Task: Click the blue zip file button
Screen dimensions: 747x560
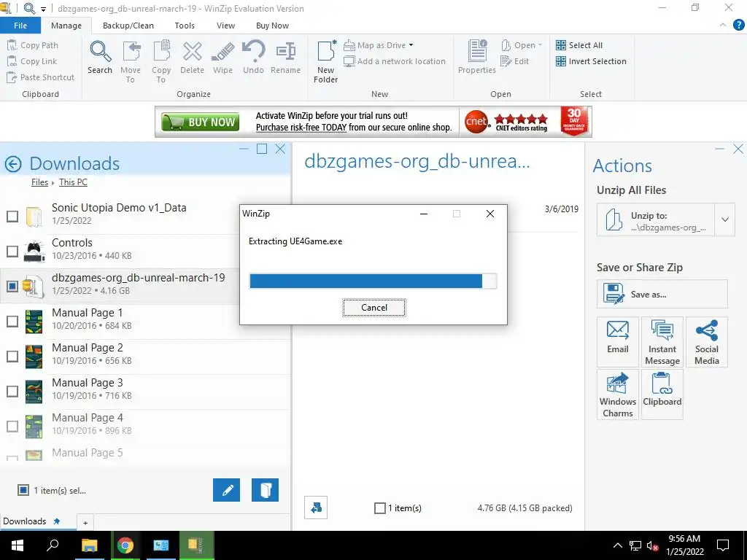Action: [265, 490]
